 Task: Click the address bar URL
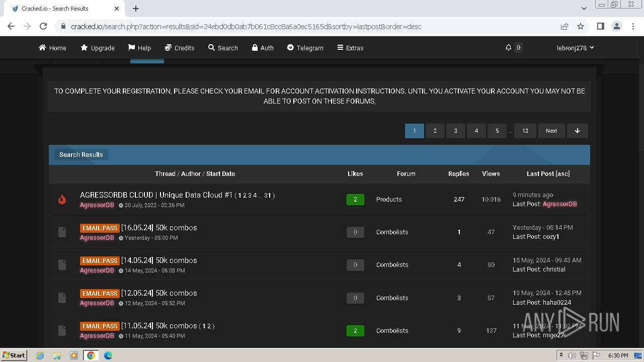[x=246, y=27]
